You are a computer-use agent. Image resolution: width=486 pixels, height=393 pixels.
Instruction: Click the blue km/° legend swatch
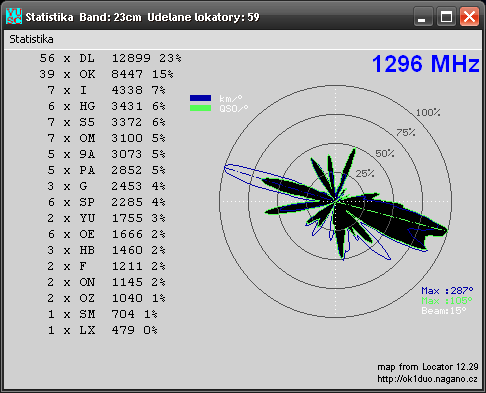(x=200, y=98)
